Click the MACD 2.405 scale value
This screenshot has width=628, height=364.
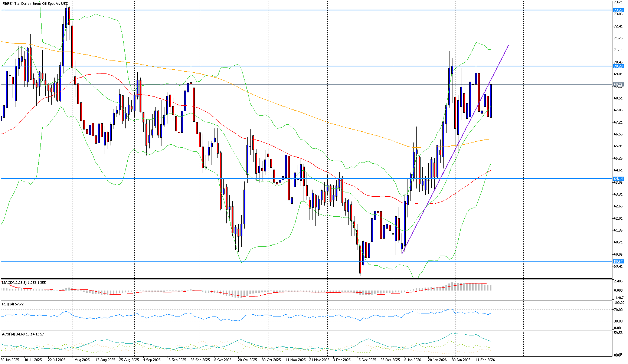pyautogui.click(x=618, y=281)
